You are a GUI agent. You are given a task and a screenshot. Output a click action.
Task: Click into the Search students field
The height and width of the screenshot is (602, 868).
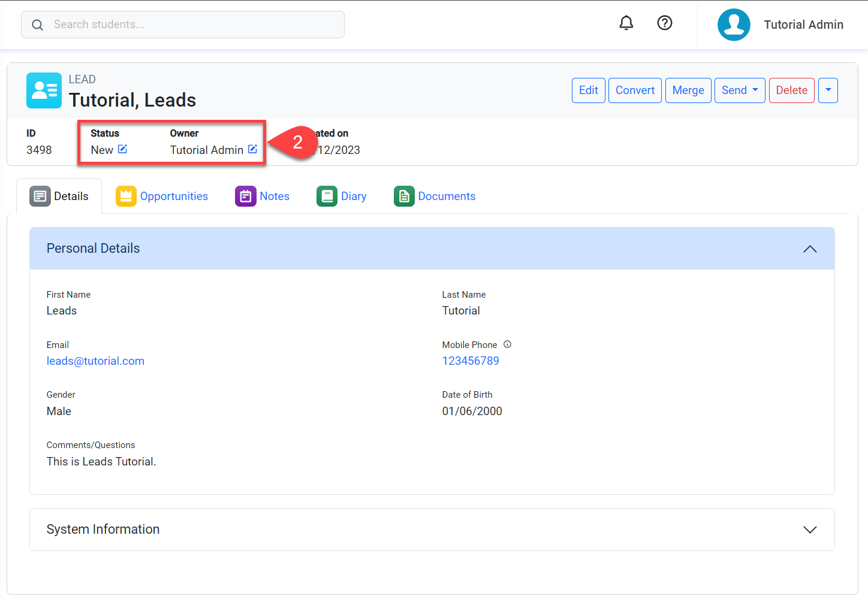[x=192, y=25]
